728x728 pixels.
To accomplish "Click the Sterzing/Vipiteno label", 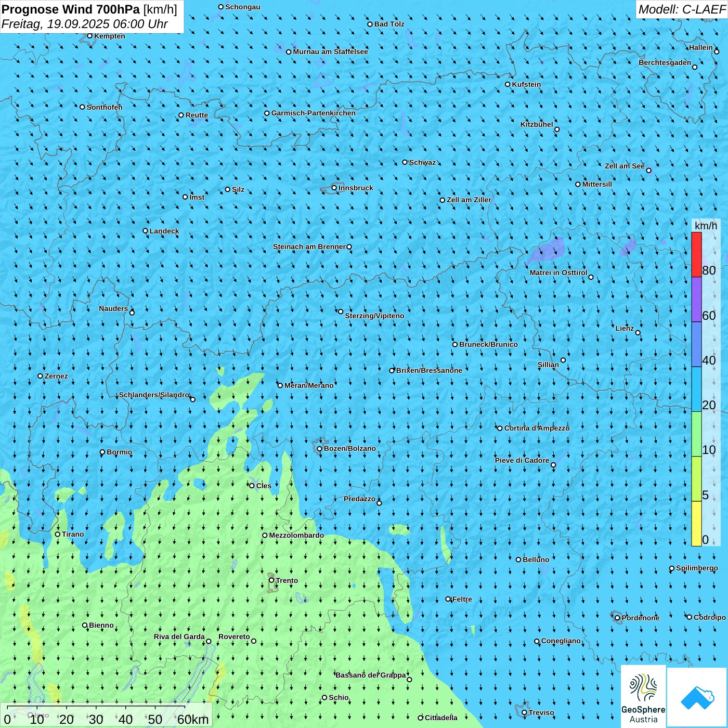I will 374,316.
